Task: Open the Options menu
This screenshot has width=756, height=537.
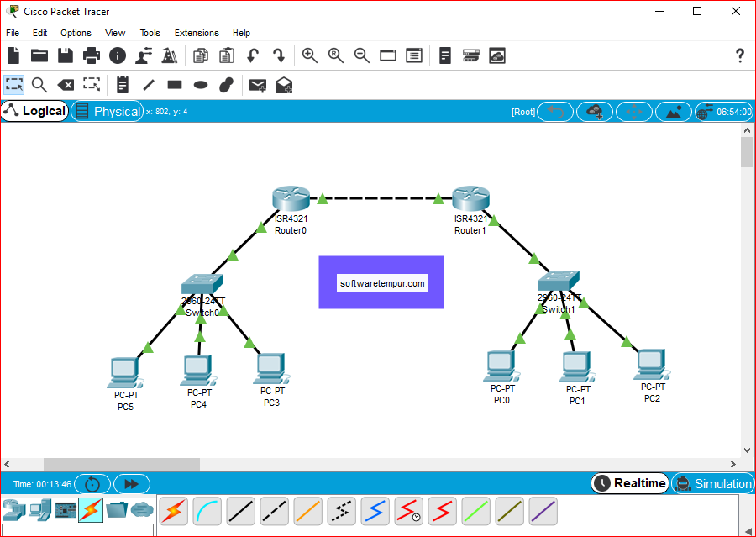Action: (76, 33)
